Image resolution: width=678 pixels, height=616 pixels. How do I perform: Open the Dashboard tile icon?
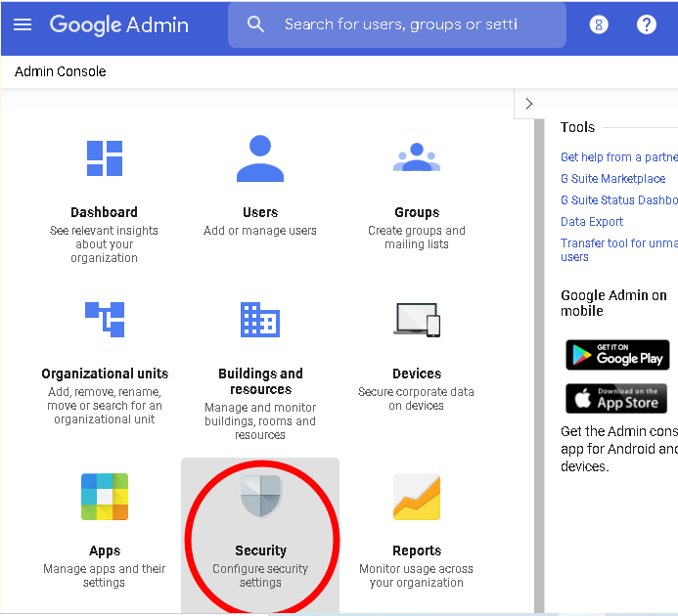(105, 158)
